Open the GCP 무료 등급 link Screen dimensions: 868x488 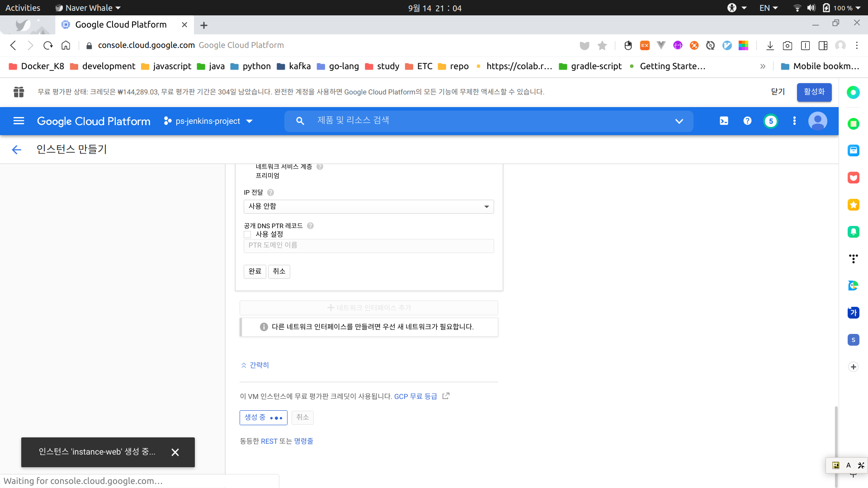415,396
